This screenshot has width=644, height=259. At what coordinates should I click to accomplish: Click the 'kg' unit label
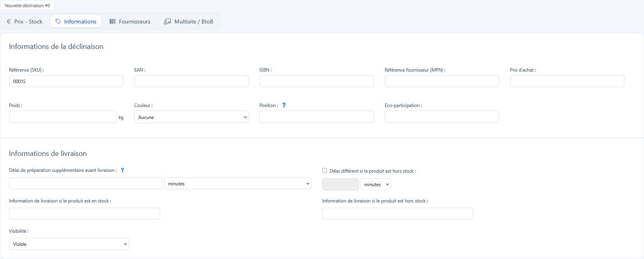pyautogui.click(x=121, y=117)
